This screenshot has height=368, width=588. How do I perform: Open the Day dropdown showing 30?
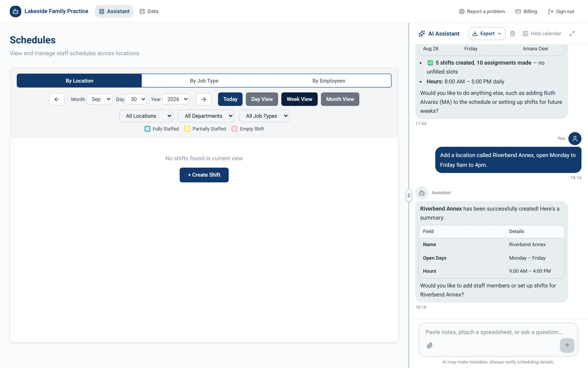tap(136, 99)
